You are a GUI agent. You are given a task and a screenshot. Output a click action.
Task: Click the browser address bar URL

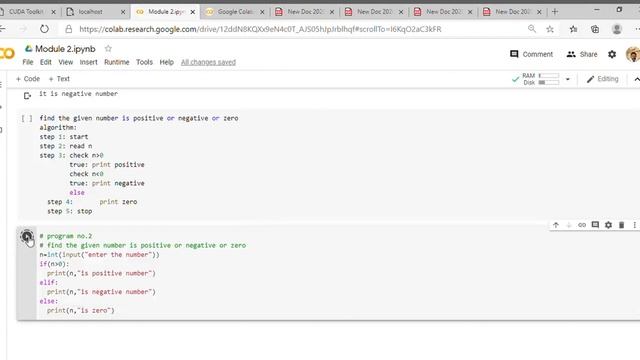pos(260,29)
